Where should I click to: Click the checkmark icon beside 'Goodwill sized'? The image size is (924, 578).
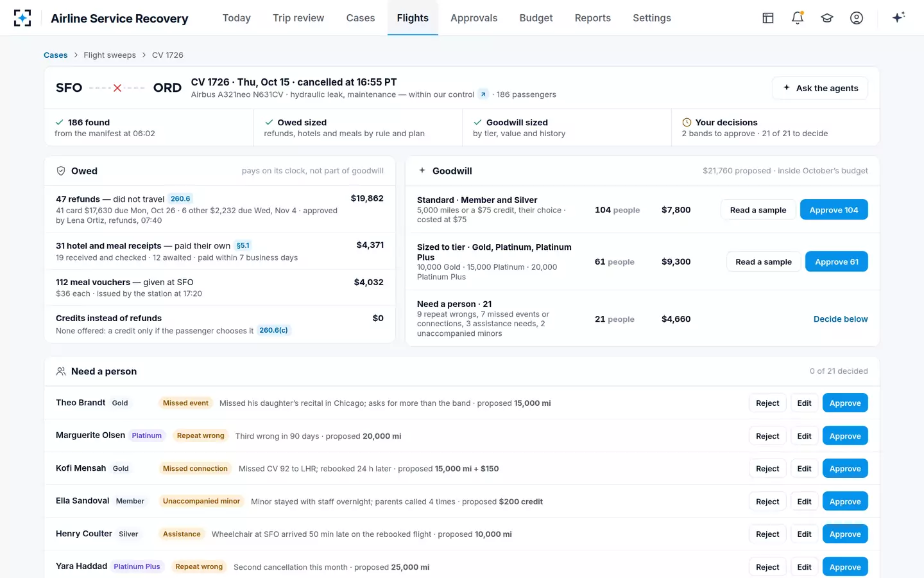[477, 122]
